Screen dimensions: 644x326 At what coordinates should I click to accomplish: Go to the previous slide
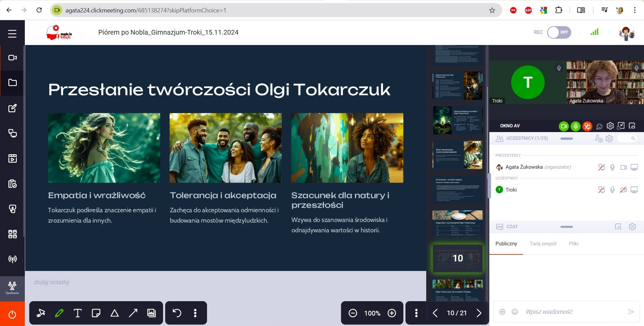point(435,313)
